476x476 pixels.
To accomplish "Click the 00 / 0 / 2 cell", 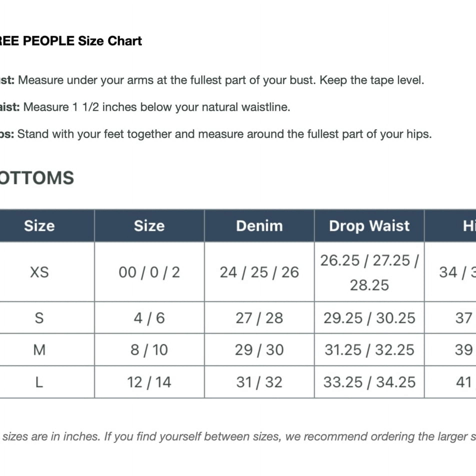I will pyautogui.click(x=149, y=272).
